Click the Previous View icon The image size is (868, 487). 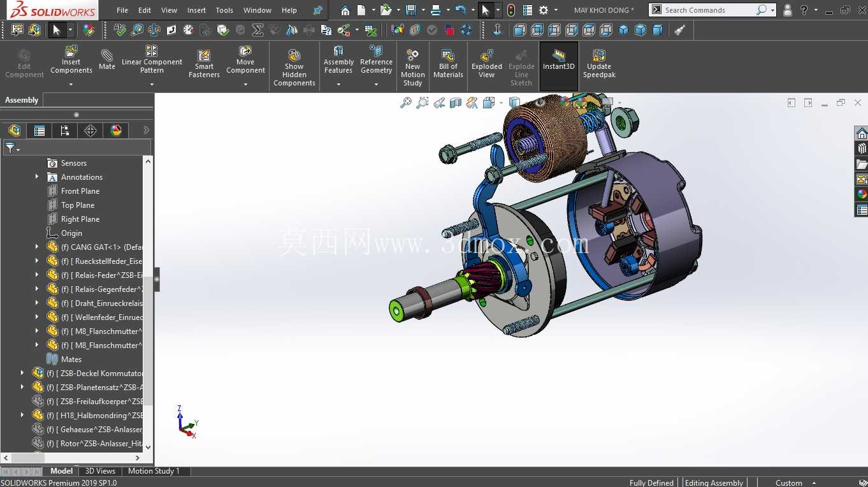[439, 103]
